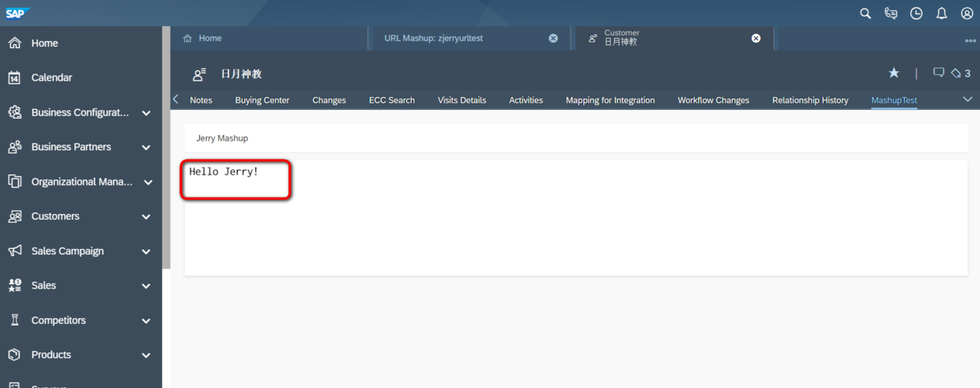Switch to URL Mashup: zjerryurltest tab
This screenshot has width=980, height=388.
pos(469,38)
